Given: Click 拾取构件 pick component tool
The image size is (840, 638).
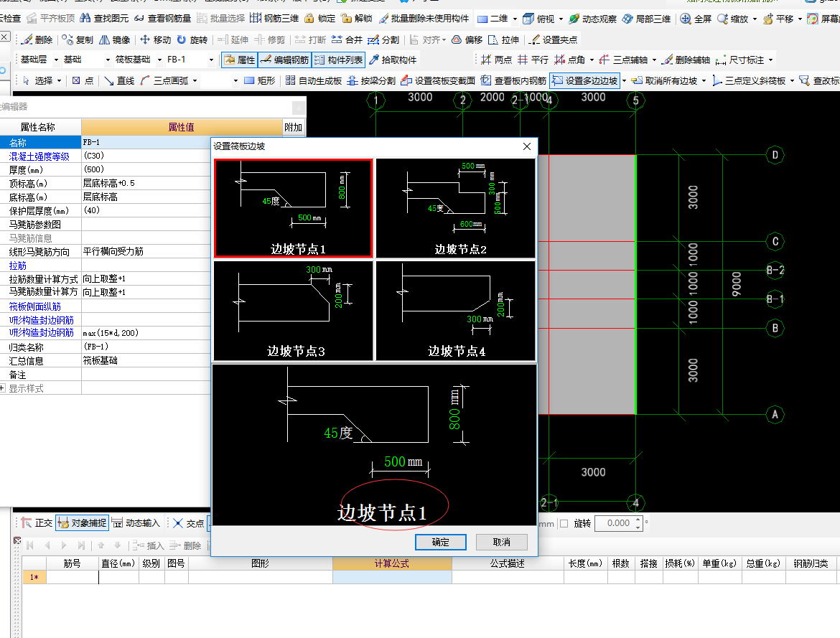Looking at the screenshot, I should click(x=393, y=60).
